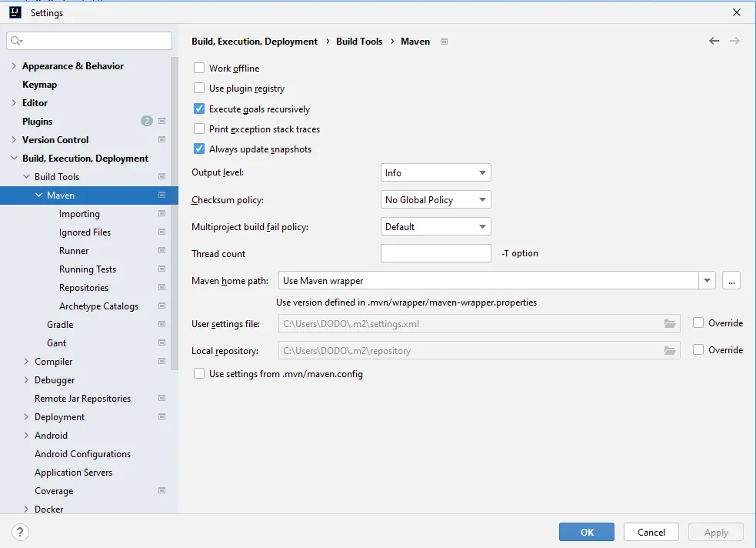The height and width of the screenshot is (548, 756).
Task: Collapse the Build Tools node
Action: click(x=26, y=176)
